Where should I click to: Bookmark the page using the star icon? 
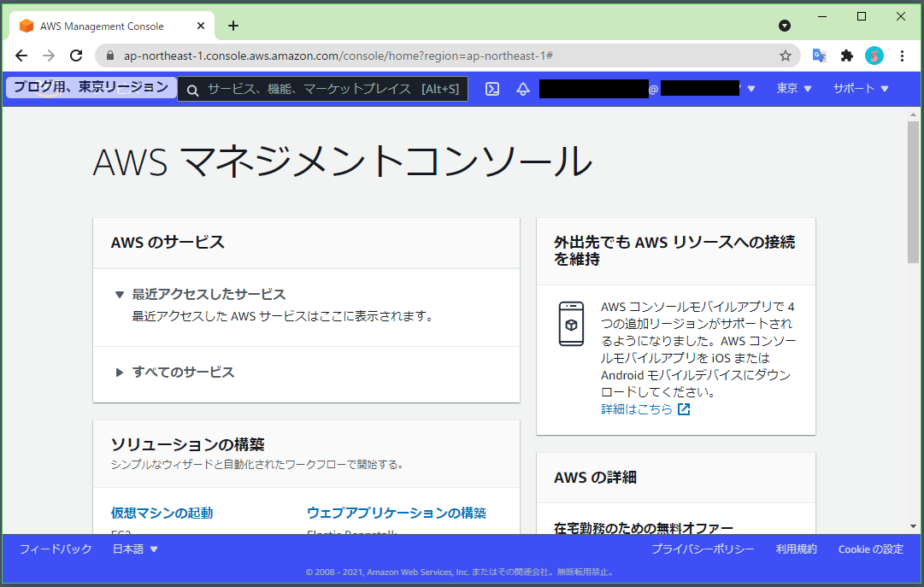(786, 55)
